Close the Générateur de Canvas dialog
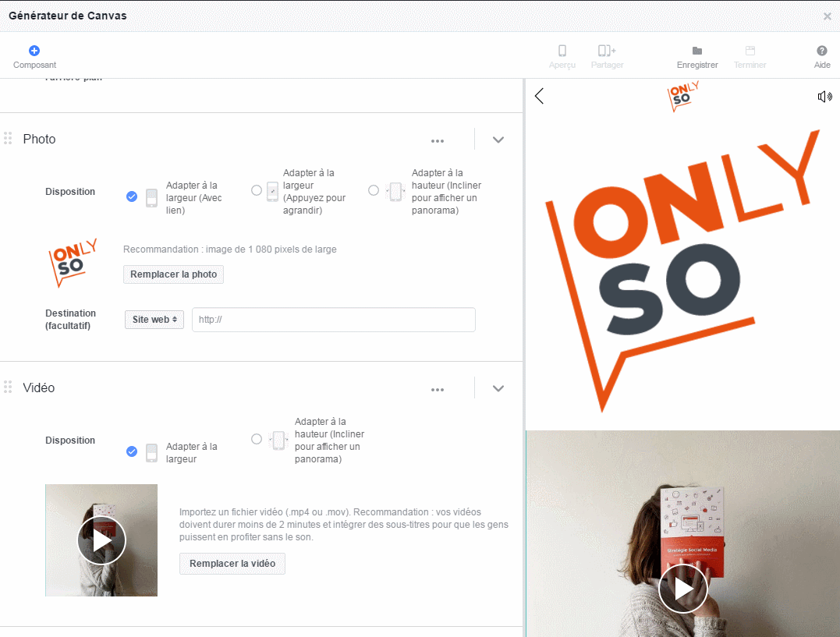This screenshot has width=840, height=637. (828, 16)
